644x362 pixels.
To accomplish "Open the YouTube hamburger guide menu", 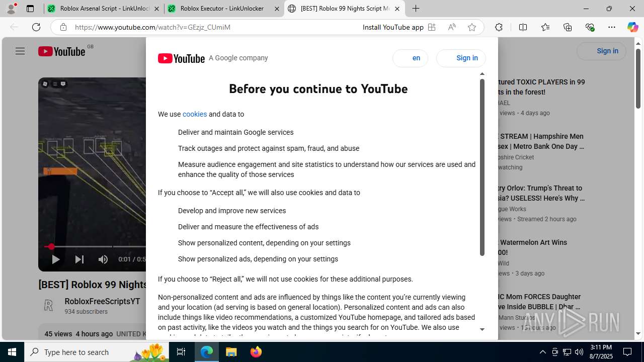I will (x=20, y=51).
